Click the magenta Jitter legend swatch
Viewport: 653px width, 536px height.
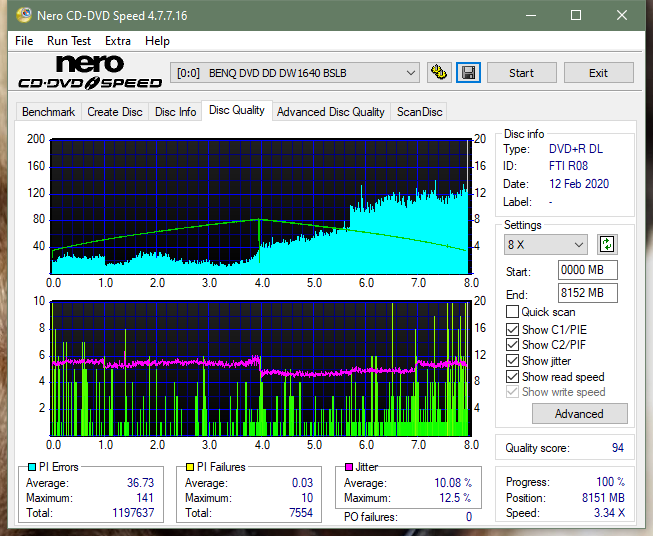pos(349,467)
